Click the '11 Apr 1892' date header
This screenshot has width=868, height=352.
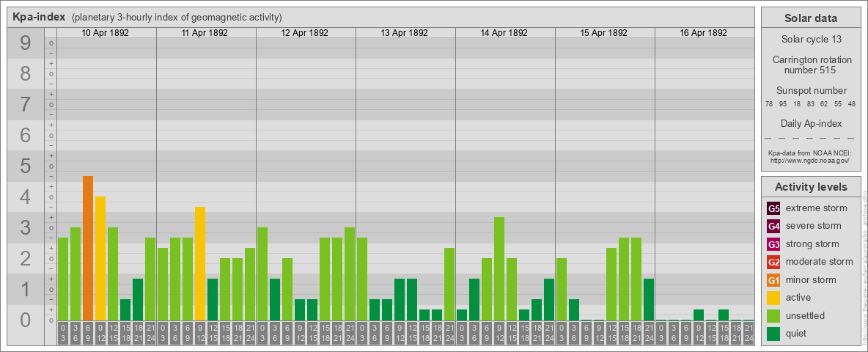[x=205, y=33]
